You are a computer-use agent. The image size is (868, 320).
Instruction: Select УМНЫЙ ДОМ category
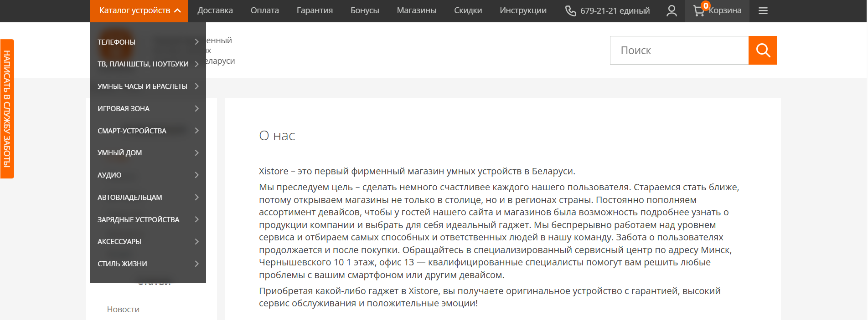[x=119, y=153]
